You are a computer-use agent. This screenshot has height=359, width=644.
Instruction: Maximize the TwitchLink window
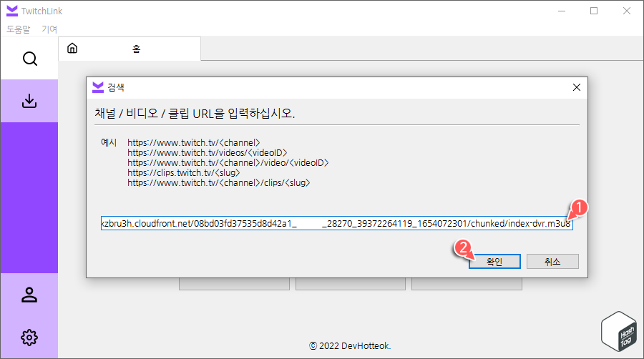tap(594, 11)
